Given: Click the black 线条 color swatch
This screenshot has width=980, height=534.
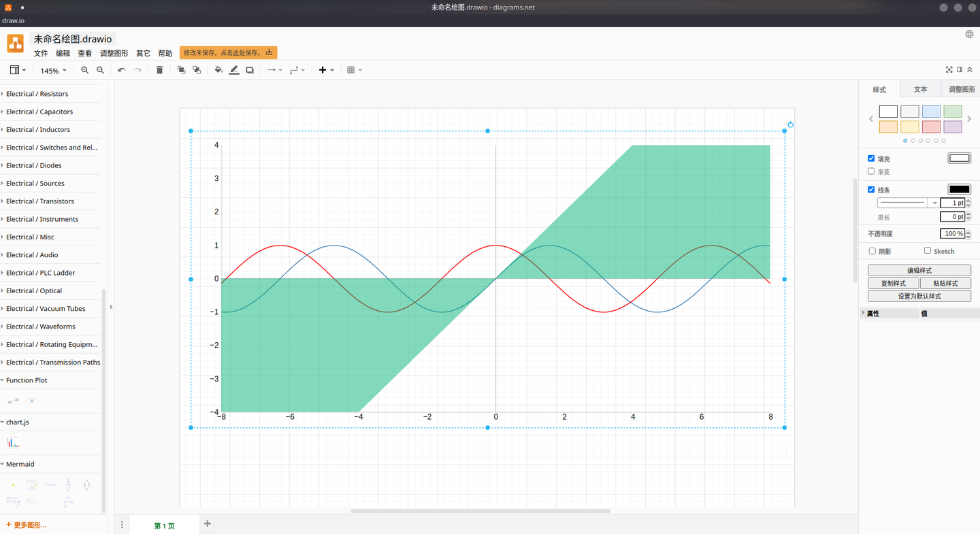Looking at the screenshot, I should 959,189.
